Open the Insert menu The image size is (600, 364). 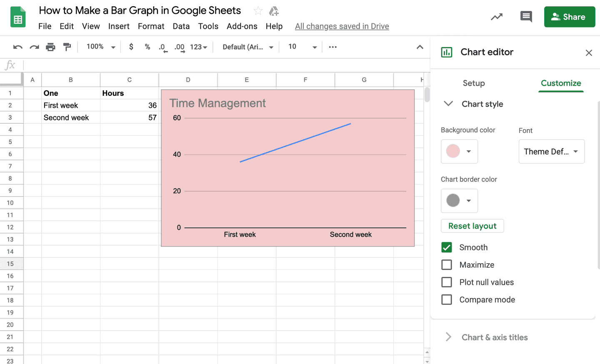(x=119, y=26)
